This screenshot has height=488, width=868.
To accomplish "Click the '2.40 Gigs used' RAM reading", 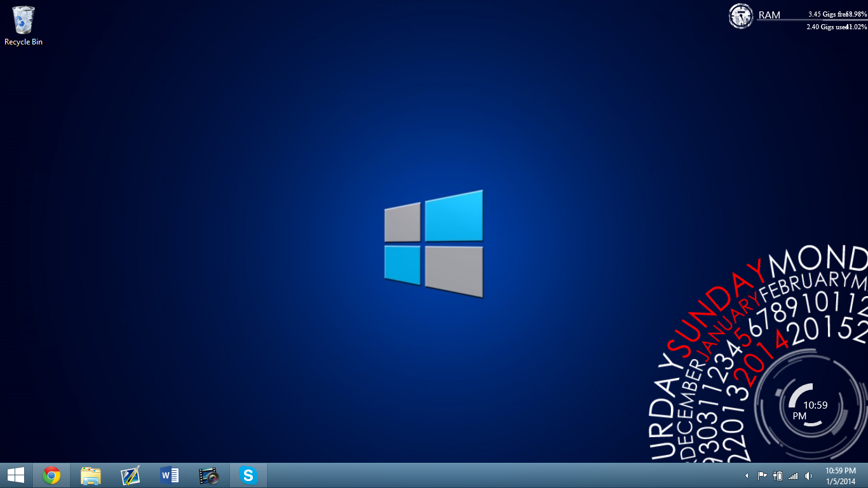I will click(x=827, y=27).
